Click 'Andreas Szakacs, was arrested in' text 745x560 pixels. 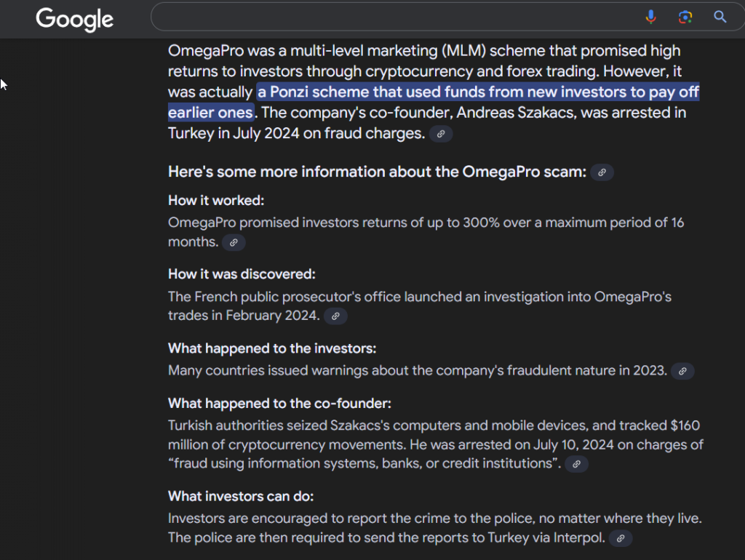[571, 113]
